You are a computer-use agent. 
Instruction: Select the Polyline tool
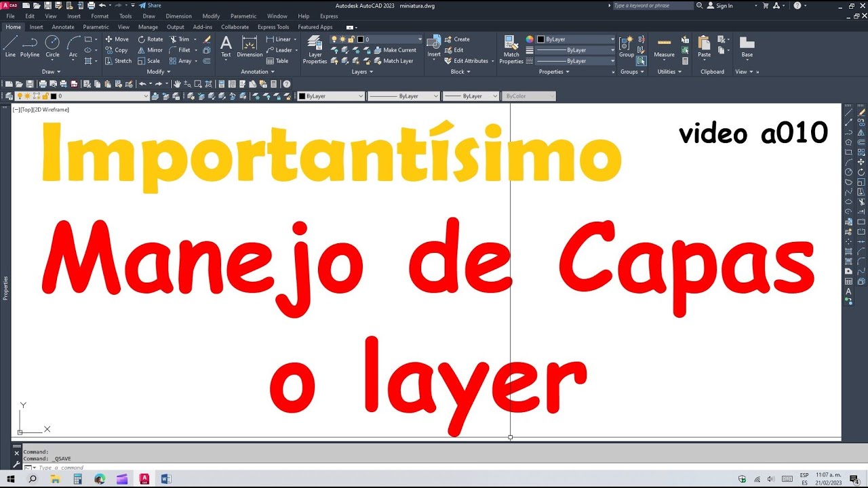click(x=30, y=47)
